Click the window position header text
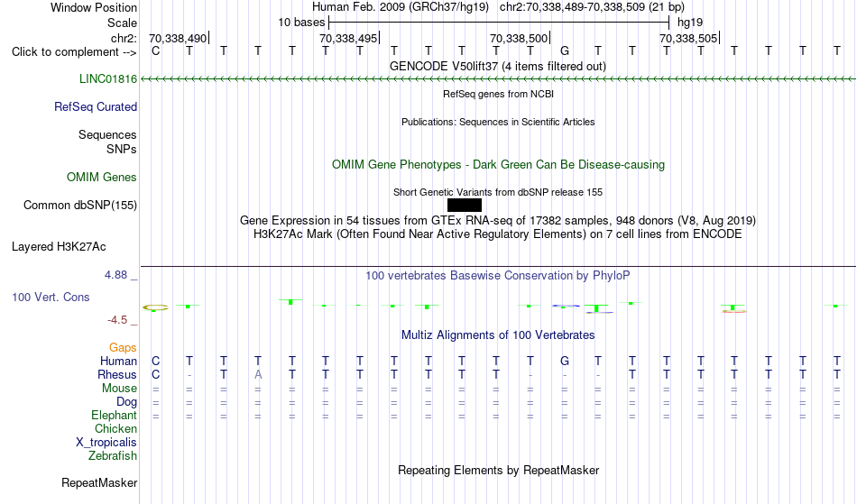857x504 pixels. [x=498, y=7]
